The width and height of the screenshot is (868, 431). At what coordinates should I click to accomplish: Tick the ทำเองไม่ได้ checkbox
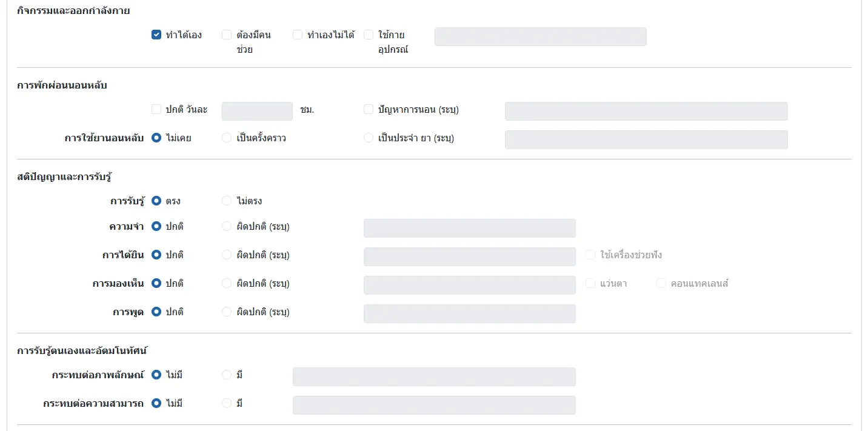[298, 35]
